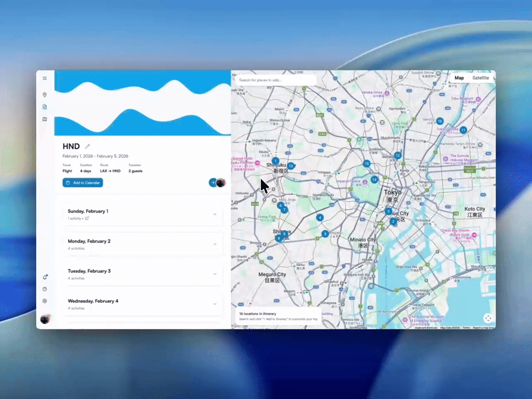Open settings gear in sidebar
The image size is (532, 399).
pyautogui.click(x=45, y=301)
